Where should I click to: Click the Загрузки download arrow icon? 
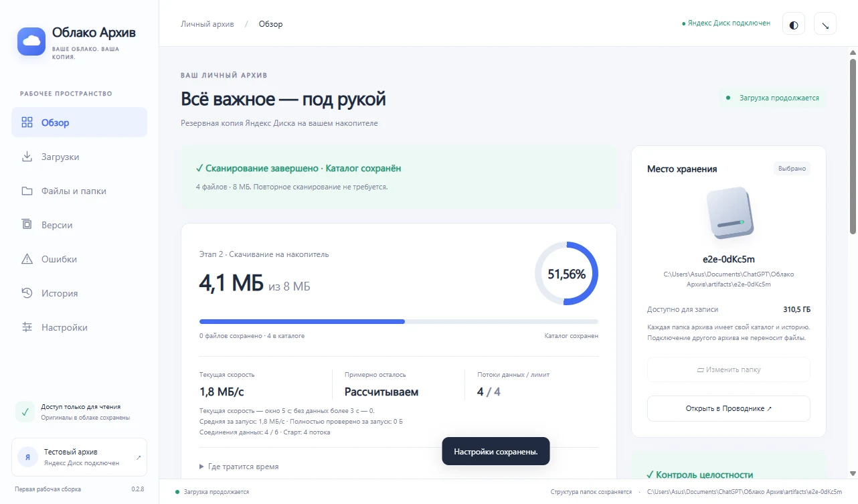(x=27, y=157)
